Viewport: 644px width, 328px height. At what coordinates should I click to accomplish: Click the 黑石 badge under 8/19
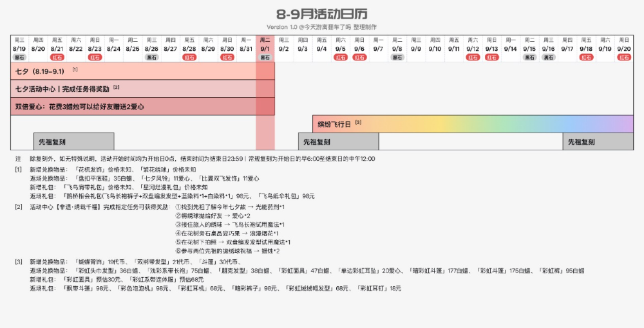(x=19, y=57)
